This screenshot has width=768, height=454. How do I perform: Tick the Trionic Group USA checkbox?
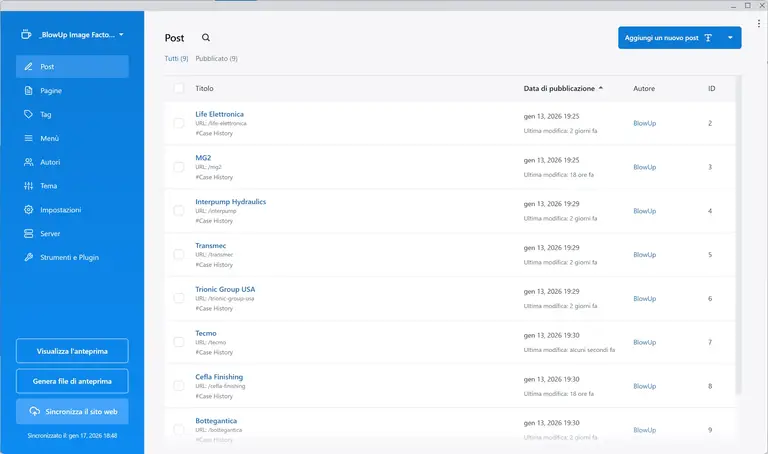pos(179,298)
